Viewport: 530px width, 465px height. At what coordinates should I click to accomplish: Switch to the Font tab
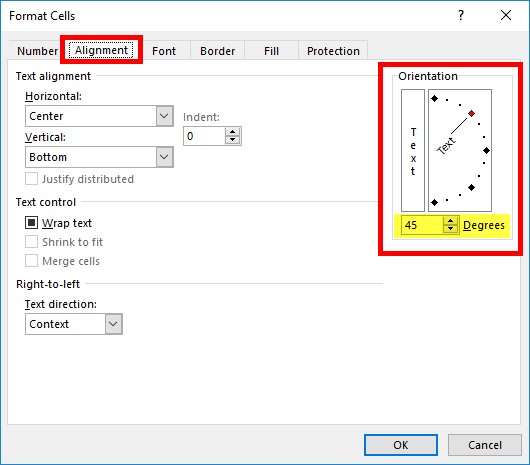[164, 51]
